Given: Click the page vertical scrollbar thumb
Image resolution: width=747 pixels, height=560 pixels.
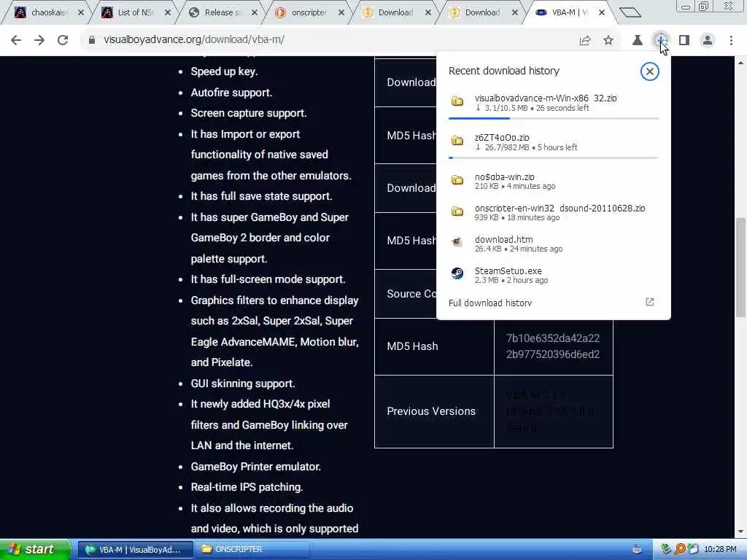Looking at the screenshot, I should click(741, 268).
